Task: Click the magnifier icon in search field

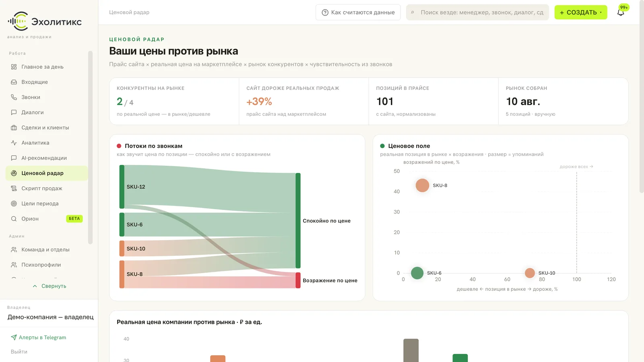Action: click(413, 12)
